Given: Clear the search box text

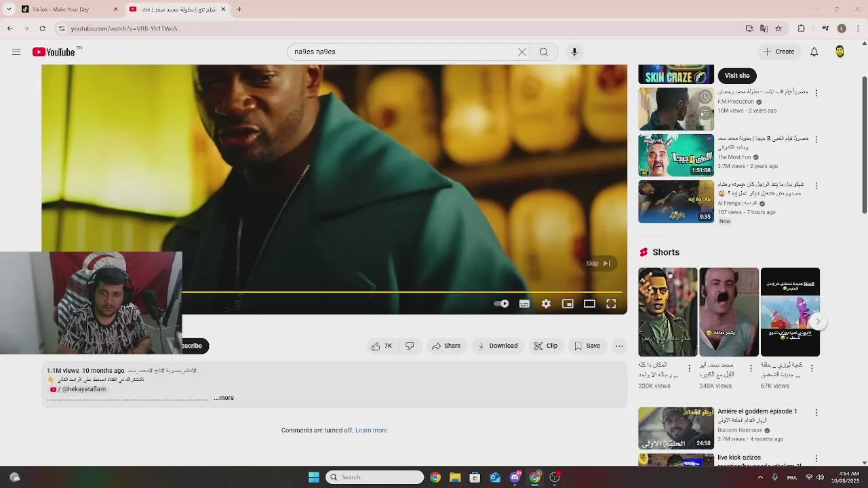Looking at the screenshot, I should point(522,52).
